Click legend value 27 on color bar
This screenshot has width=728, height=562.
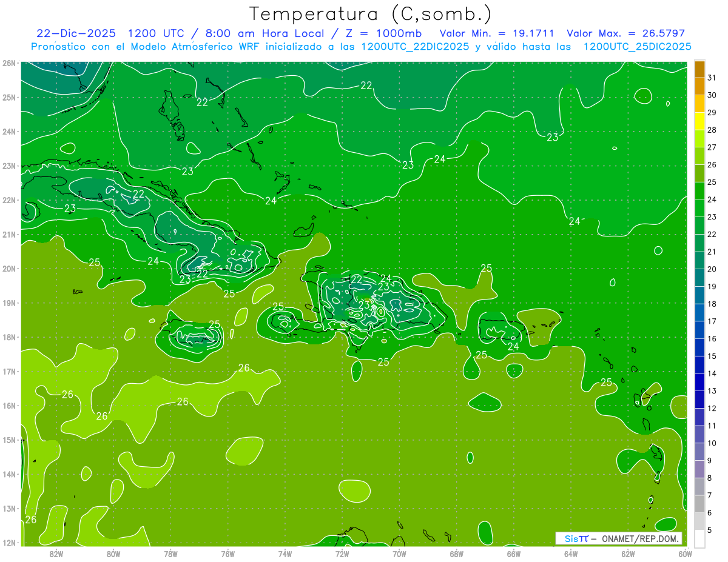712,147
